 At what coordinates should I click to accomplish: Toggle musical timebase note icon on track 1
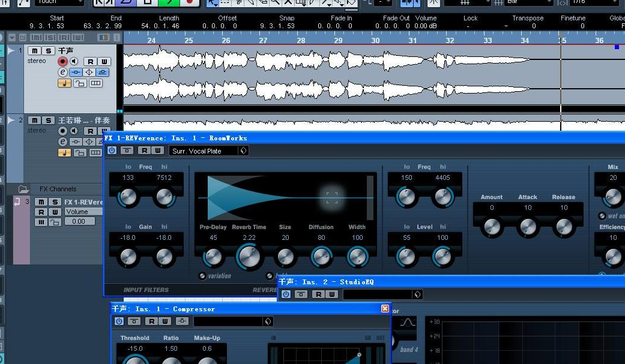click(x=64, y=83)
